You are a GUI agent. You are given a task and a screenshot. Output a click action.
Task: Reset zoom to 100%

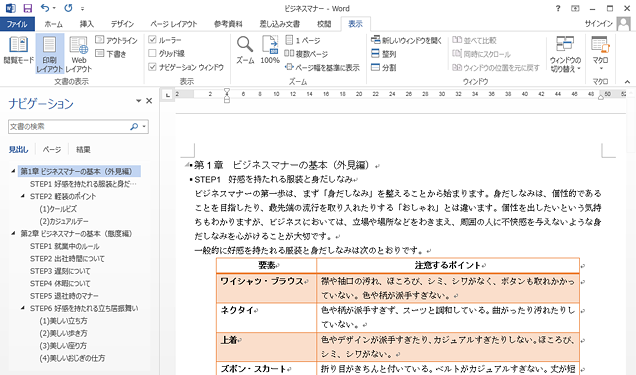[x=270, y=50]
